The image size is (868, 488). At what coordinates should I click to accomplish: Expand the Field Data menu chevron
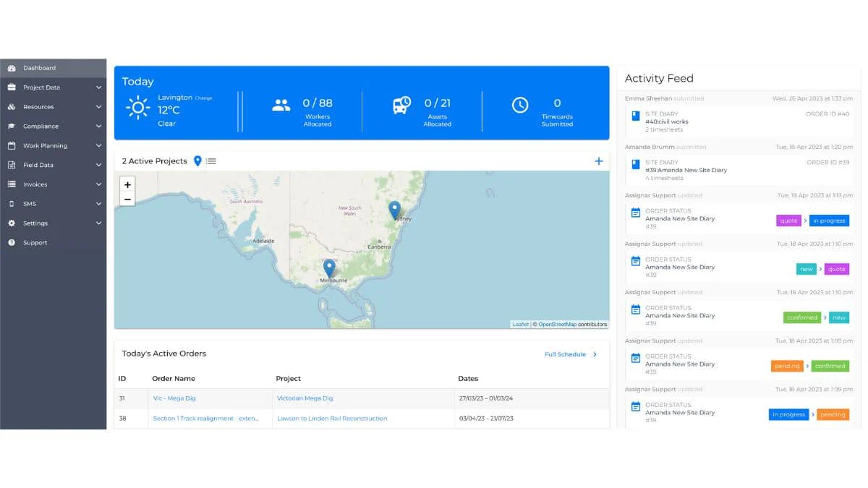pyautogui.click(x=98, y=165)
